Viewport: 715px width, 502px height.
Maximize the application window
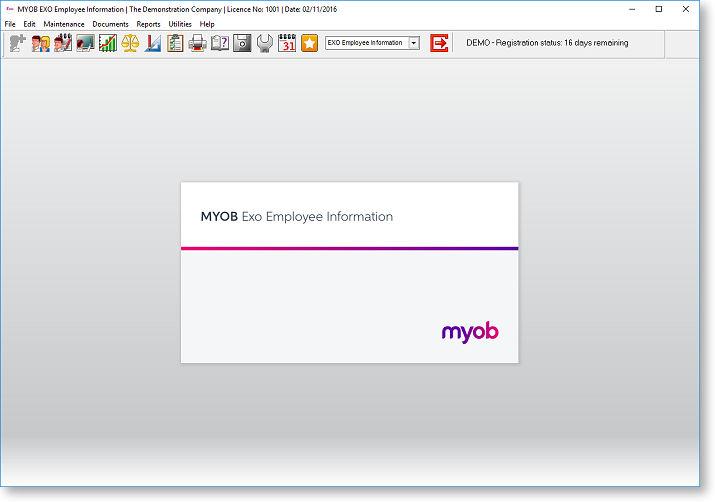pyautogui.click(x=658, y=9)
